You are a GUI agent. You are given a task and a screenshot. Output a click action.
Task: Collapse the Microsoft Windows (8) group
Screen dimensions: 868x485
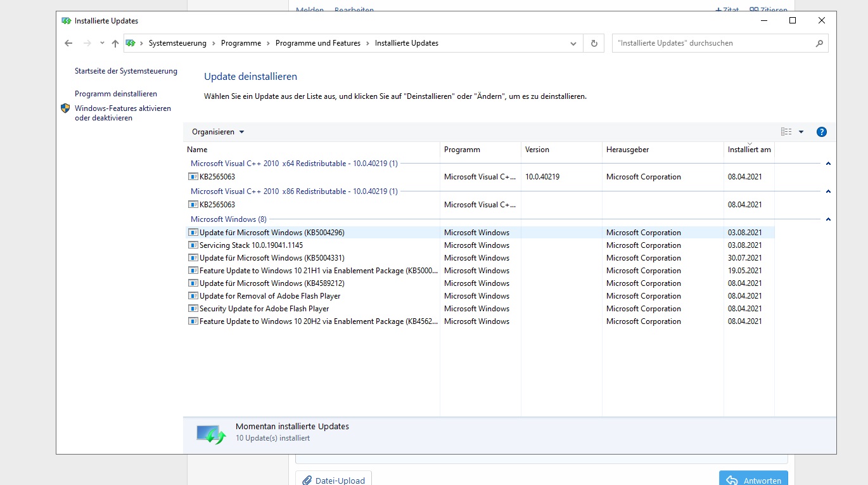click(x=828, y=219)
